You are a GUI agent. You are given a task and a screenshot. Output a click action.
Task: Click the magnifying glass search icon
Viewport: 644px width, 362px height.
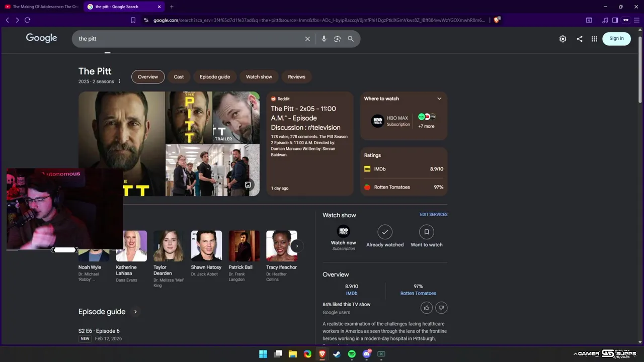coord(351,39)
